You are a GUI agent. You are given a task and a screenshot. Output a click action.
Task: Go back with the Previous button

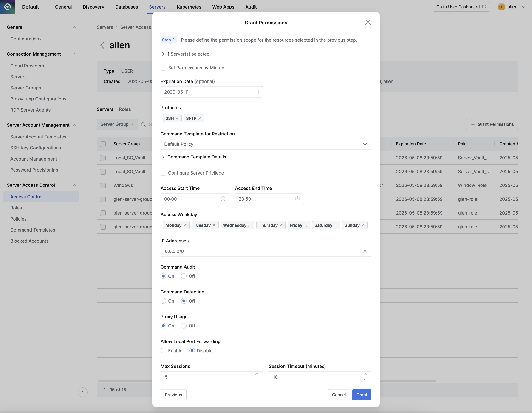pyautogui.click(x=173, y=395)
